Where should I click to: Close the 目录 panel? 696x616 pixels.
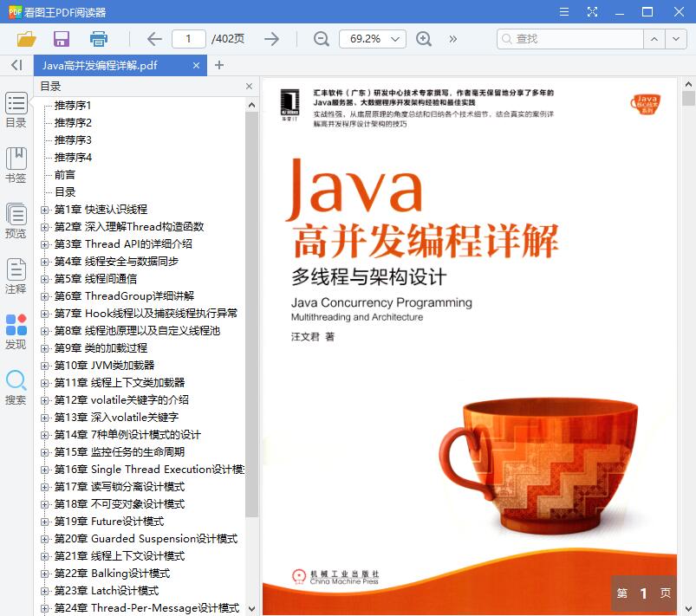[x=249, y=86]
